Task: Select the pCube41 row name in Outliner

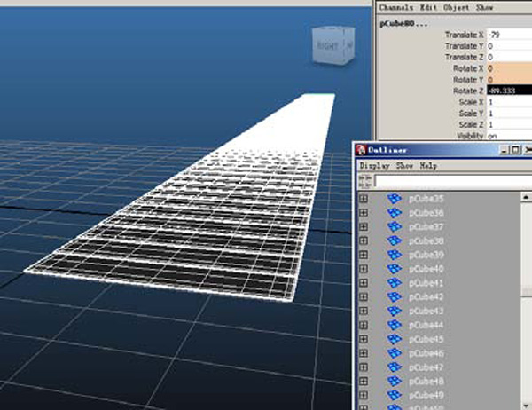Action: click(426, 283)
